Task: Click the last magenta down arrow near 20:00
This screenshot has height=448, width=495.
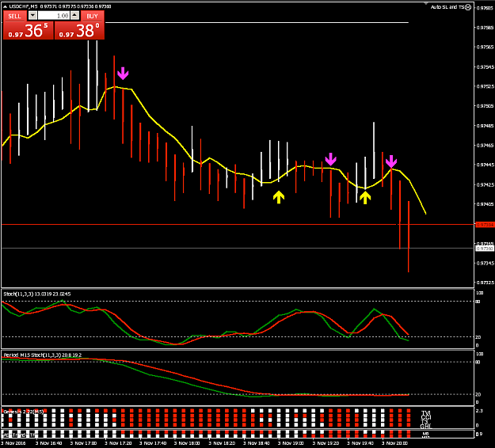Action: pyautogui.click(x=391, y=161)
